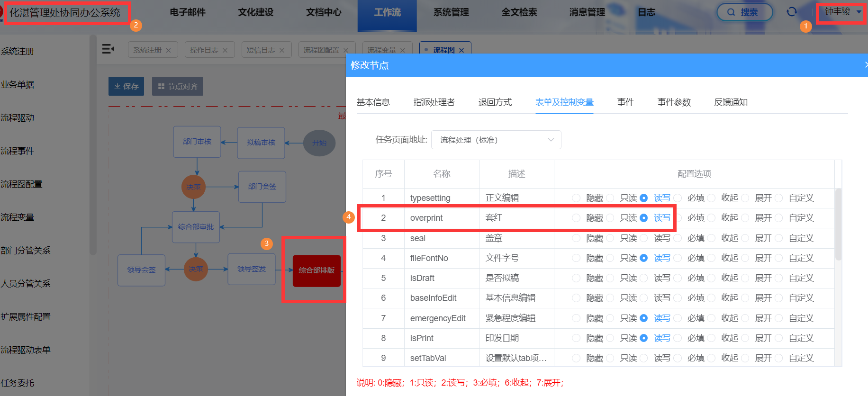This screenshot has height=396, width=868.
Task: Open 任务委托 in the sidebar
Action: tap(18, 383)
